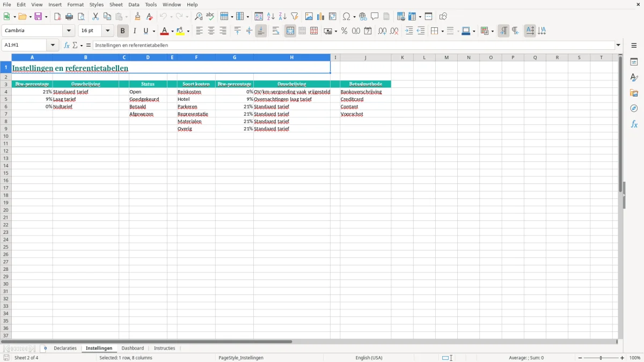Select the Clone Formatting paintbrush
Viewport: 644px width, 362px height.
click(x=138, y=17)
